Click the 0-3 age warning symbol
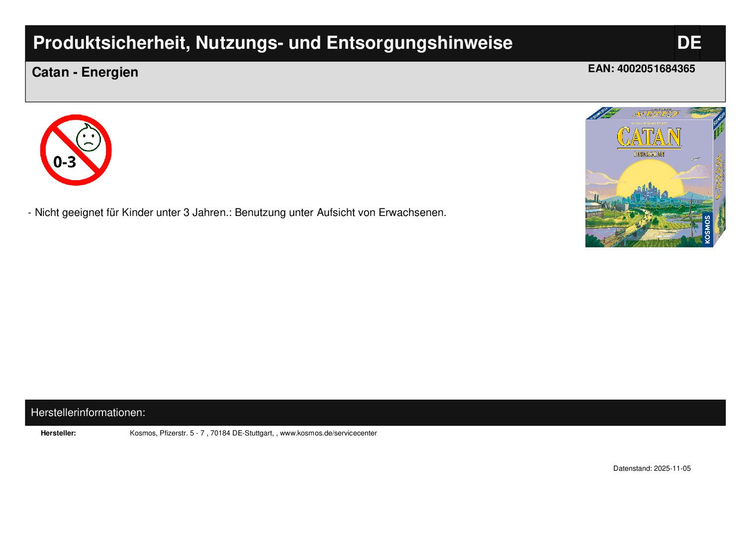Screen dimensions: 756x535 pos(76,150)
